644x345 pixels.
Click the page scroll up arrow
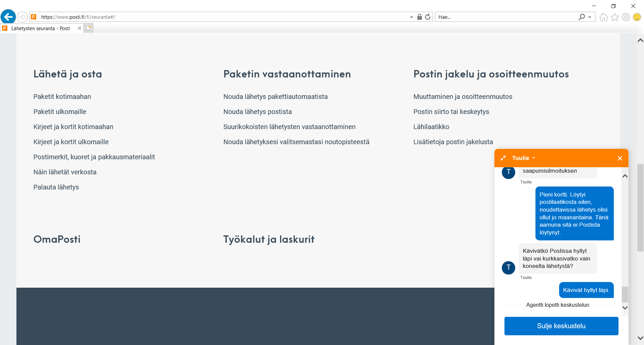(640, 40)
